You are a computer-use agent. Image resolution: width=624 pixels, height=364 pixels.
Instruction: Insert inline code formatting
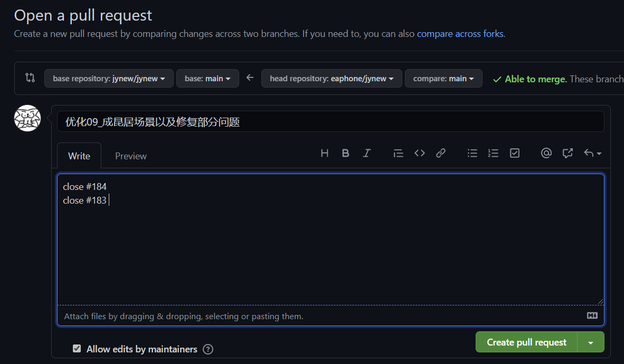pos(419,153)
